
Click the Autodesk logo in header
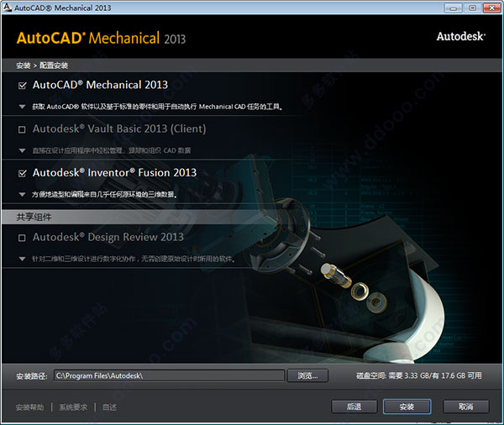[x=461, y=36]
